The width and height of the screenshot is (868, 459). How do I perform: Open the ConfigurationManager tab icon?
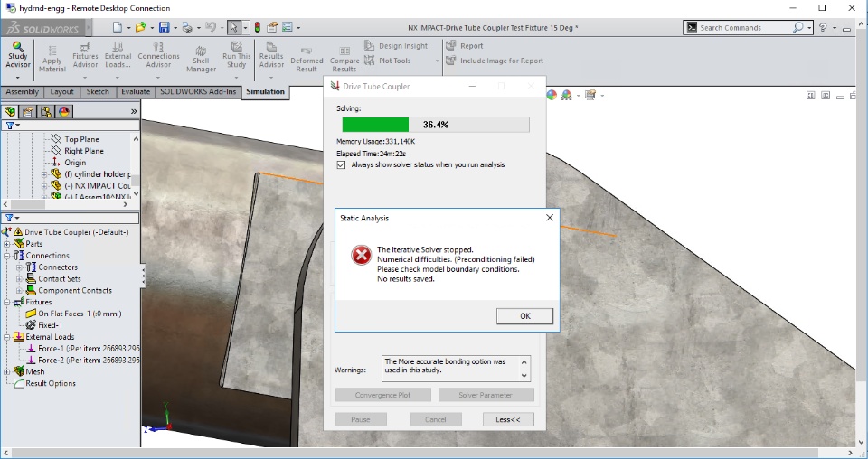pyautogui.click(x=46, y=112)
